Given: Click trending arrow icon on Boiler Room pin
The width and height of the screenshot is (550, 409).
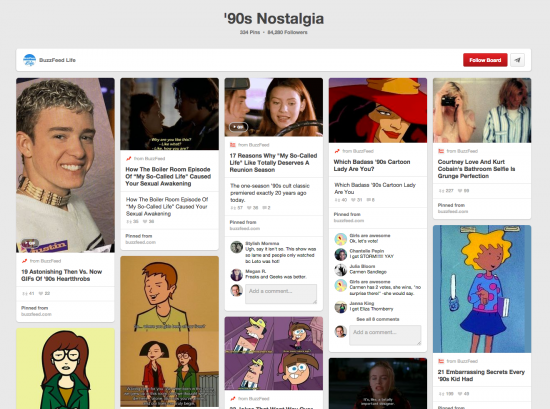Looking at the screenshot, I should click(129, 159).
